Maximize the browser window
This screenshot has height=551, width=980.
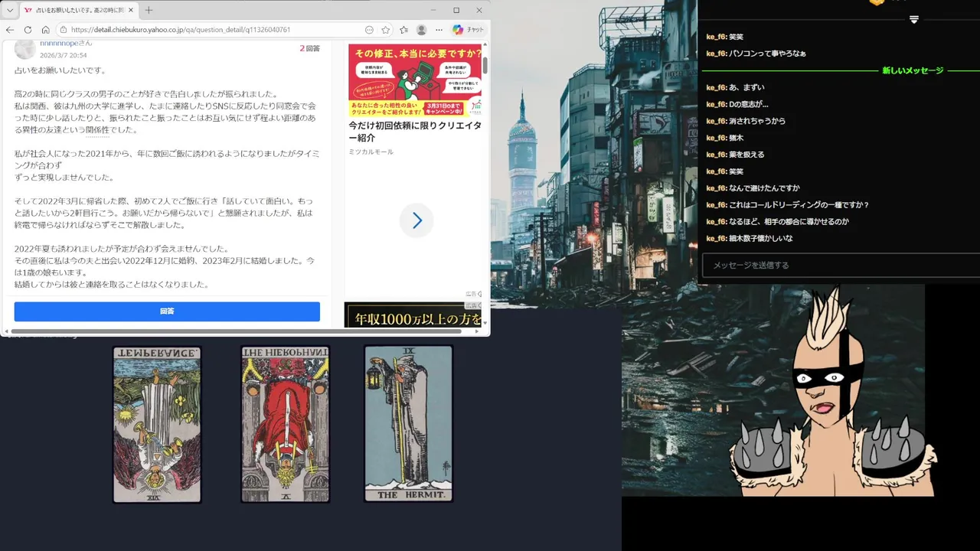click(456, 11)
